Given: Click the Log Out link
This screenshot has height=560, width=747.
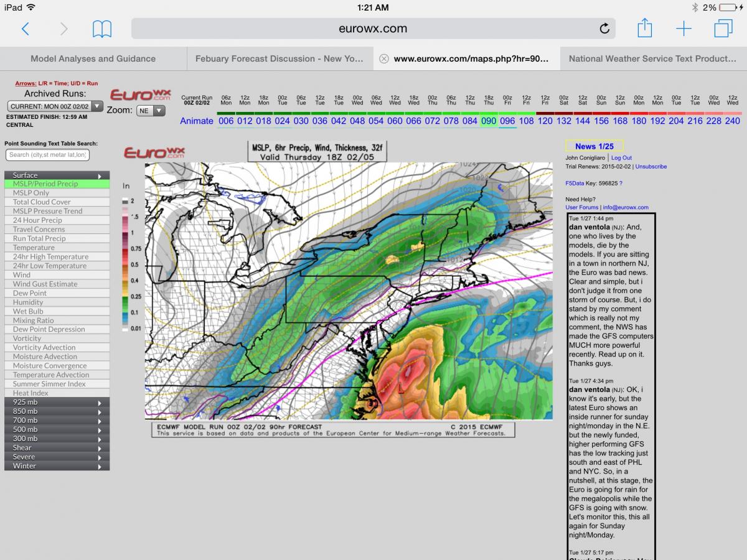Looking at the screenshot, I should point(621,158).
